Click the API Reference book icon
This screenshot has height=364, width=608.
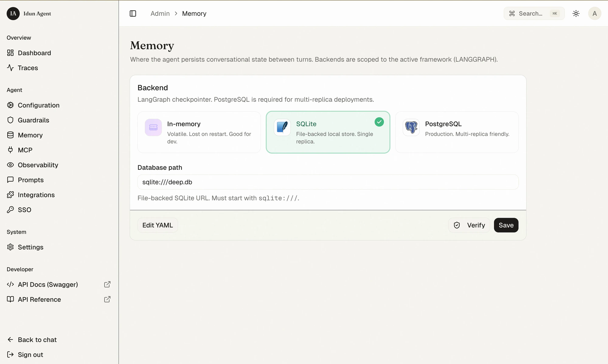click(10, 299)
